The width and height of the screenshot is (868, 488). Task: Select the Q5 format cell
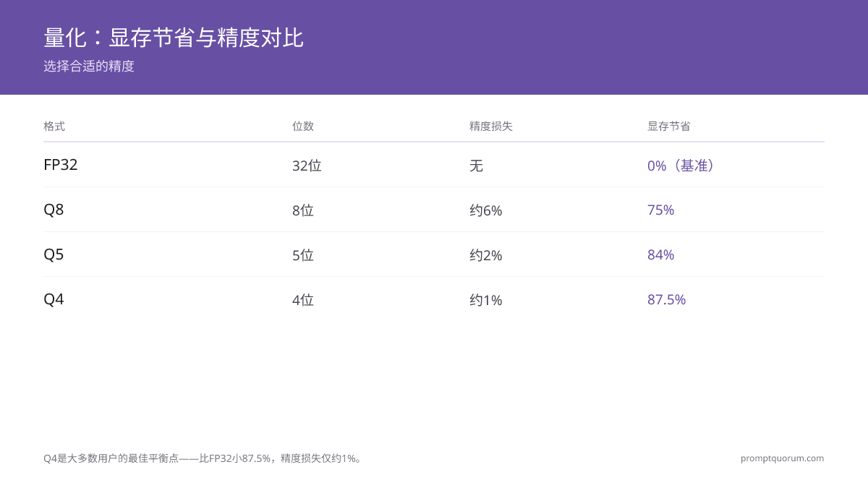(x=54, y=254)
